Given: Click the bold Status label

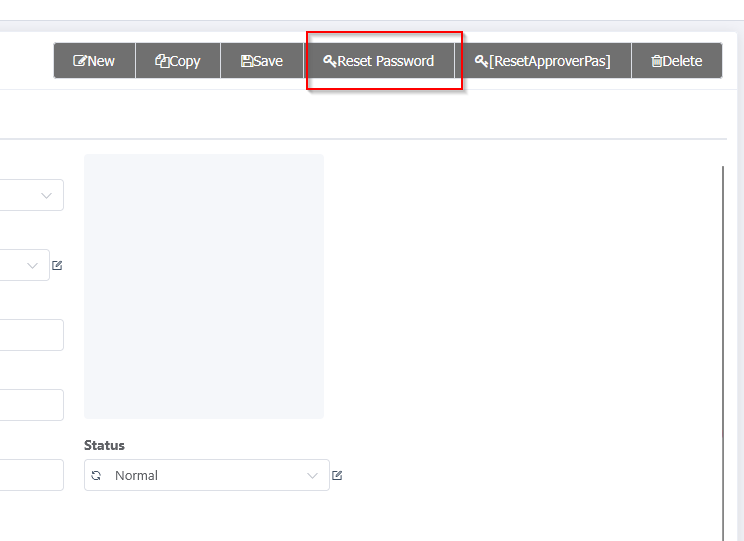Looking at the screenshot, I should (105, 445).
